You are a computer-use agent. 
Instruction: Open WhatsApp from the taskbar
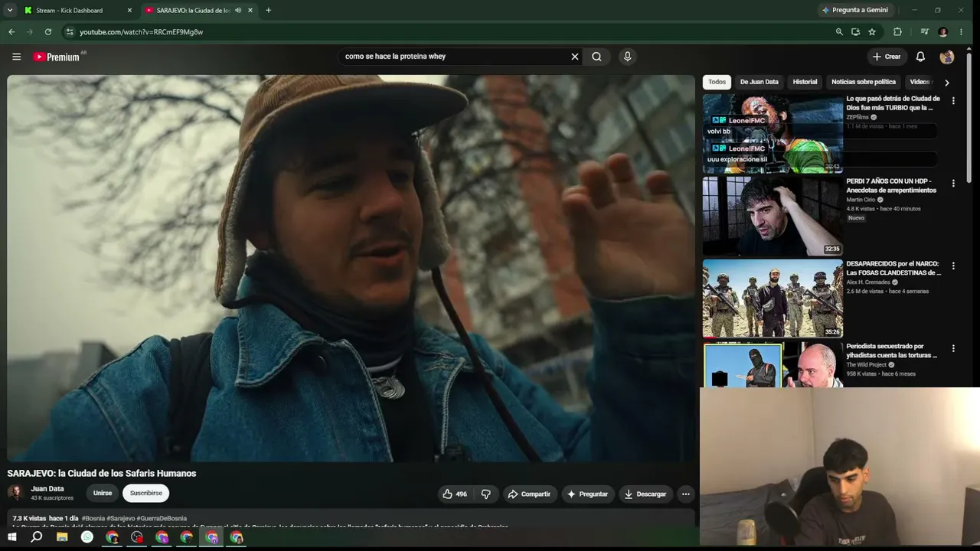tap(87, 537)
